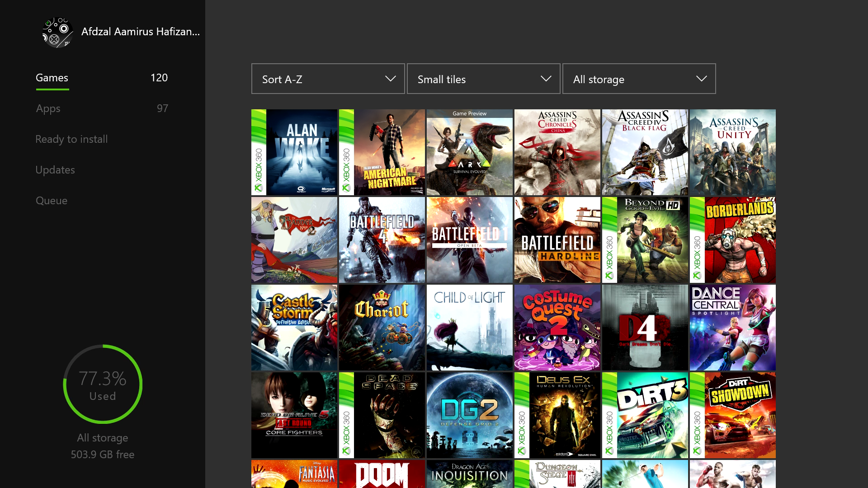
Task: Switch to the Apps section
Action: [x=48, y=108]
